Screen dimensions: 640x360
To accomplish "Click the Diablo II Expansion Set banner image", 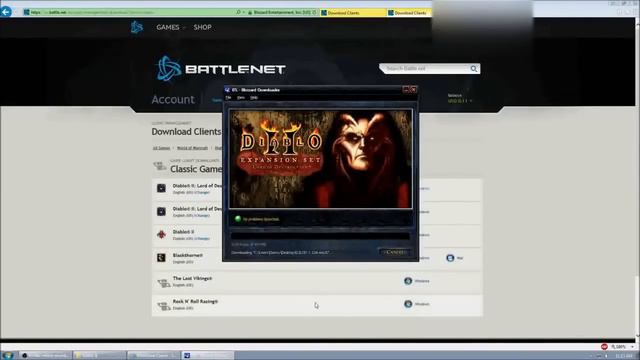I will (x=320, y=159).
